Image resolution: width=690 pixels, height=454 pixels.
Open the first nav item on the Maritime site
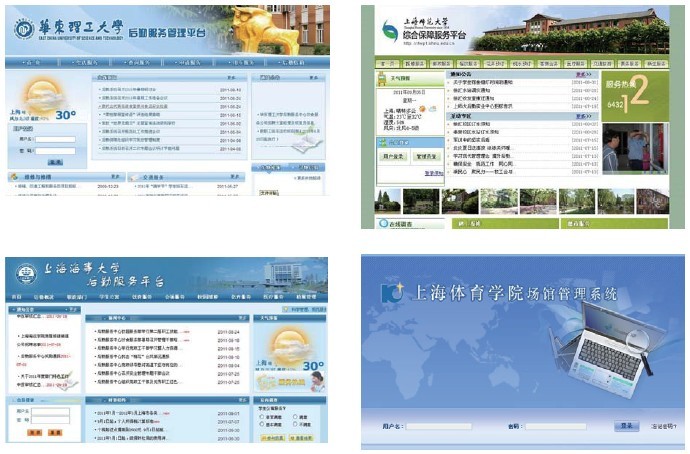click(16, 297)
